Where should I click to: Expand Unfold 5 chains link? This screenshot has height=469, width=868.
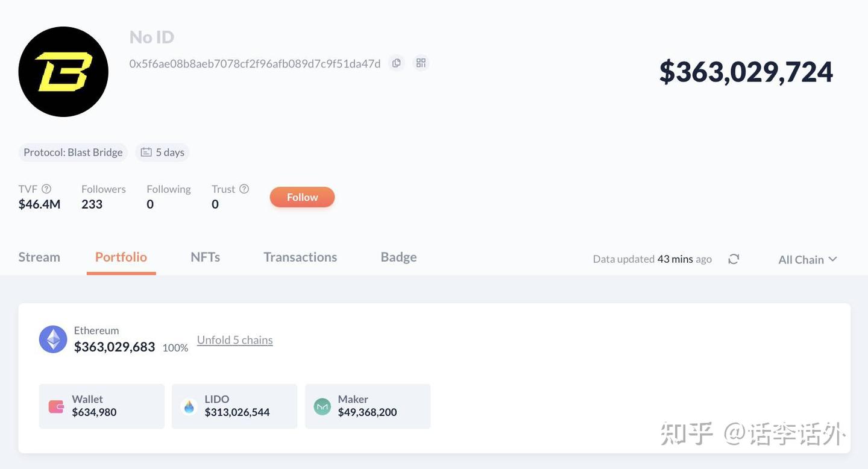[235, 340]
